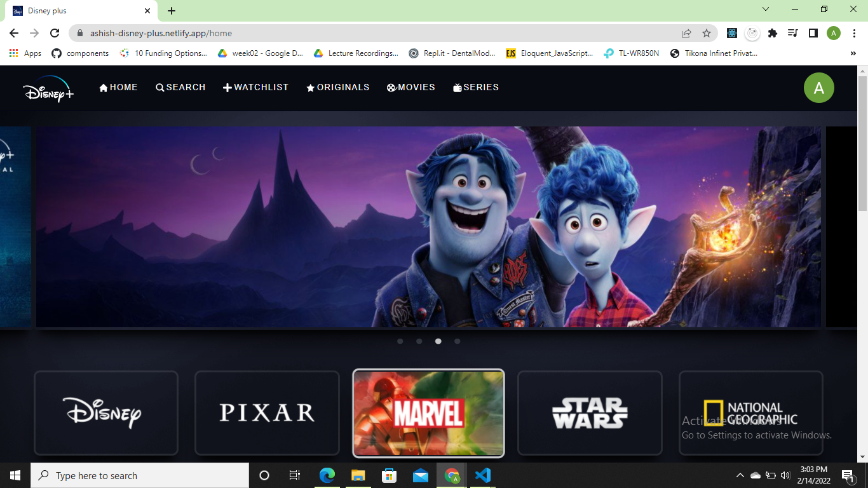This screenshot has height=488, width=868.
Task: Open week02 Google Drive bookmark
Action: point(261,53)
